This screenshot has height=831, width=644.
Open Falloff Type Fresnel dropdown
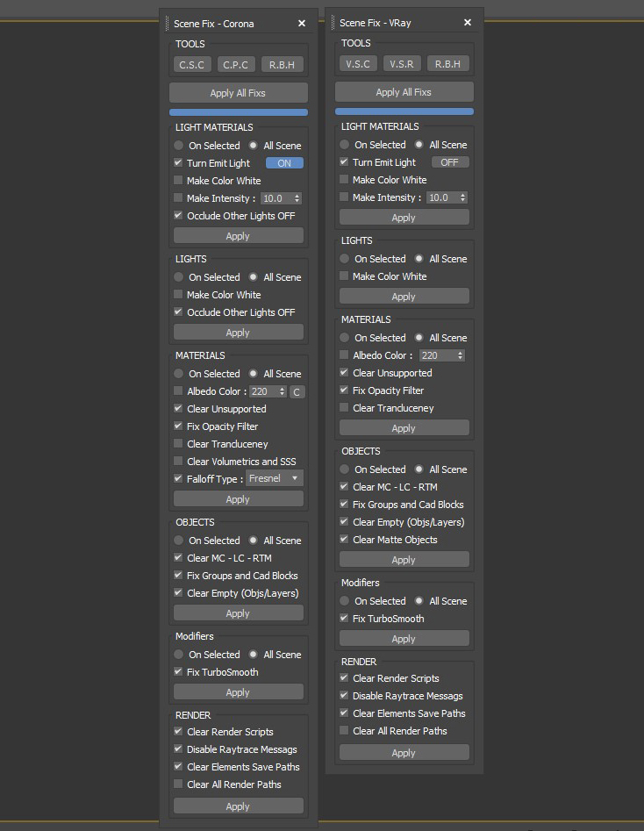coord(275,478)
